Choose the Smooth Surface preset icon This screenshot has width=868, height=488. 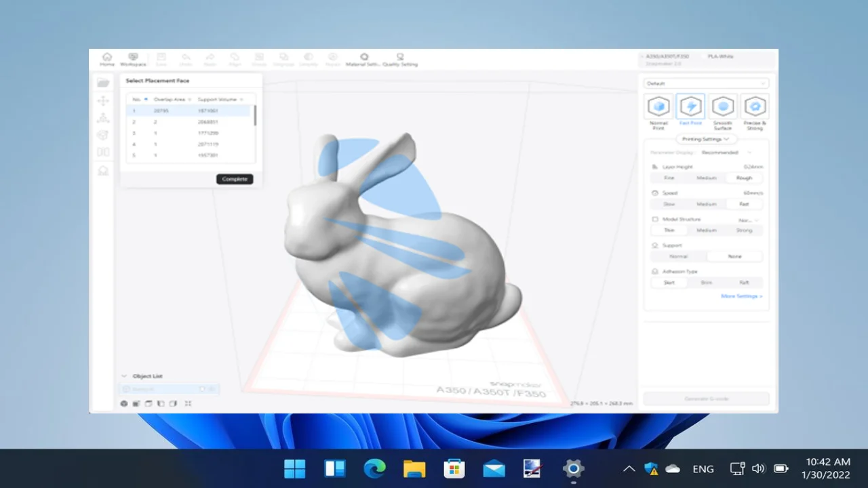click(723, 106)
